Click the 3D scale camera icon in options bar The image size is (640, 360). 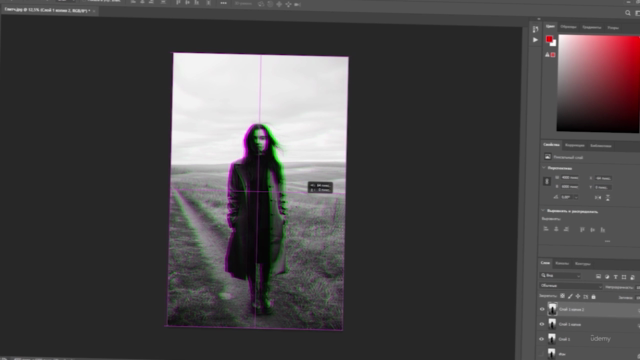[x=297, y=4]
